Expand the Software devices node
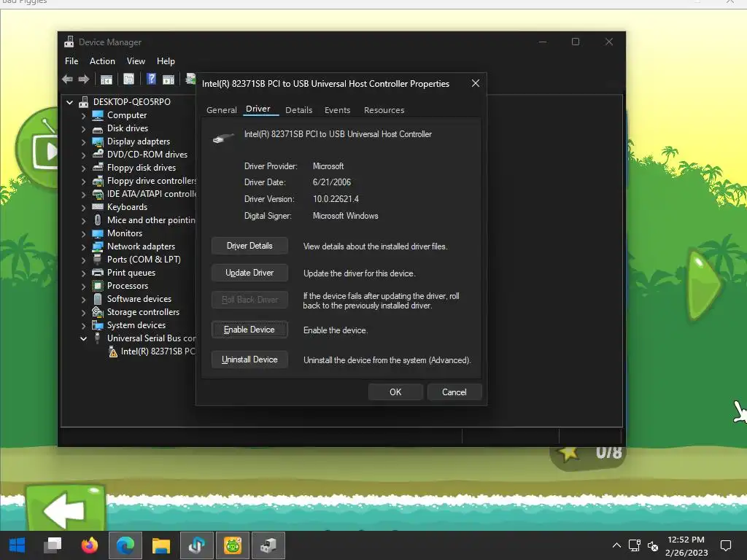 [83, 300]
